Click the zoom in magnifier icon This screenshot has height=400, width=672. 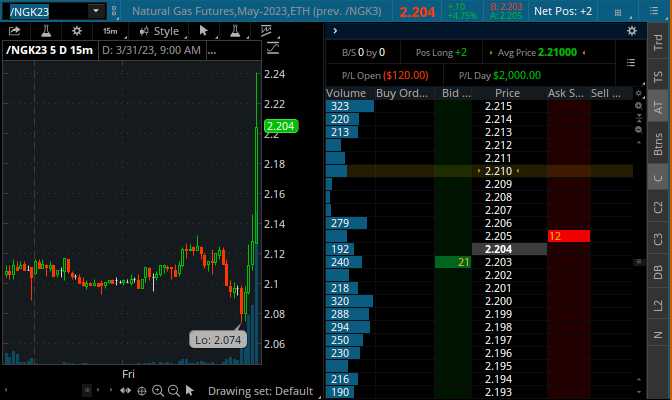(x=158, y=390)
